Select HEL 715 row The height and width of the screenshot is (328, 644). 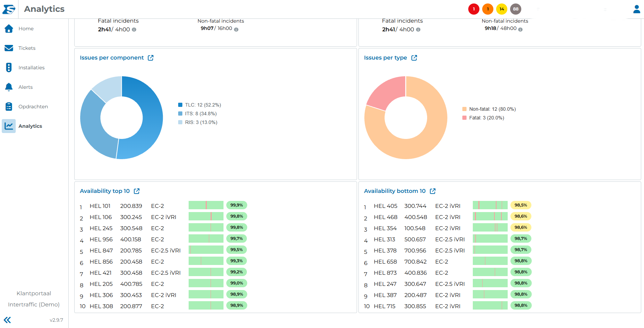[x=447, y=306]
